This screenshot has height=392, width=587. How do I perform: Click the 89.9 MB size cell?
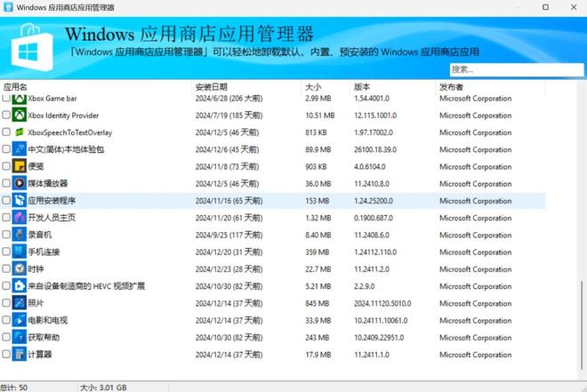pyautogui.click(x=318, y=149)
